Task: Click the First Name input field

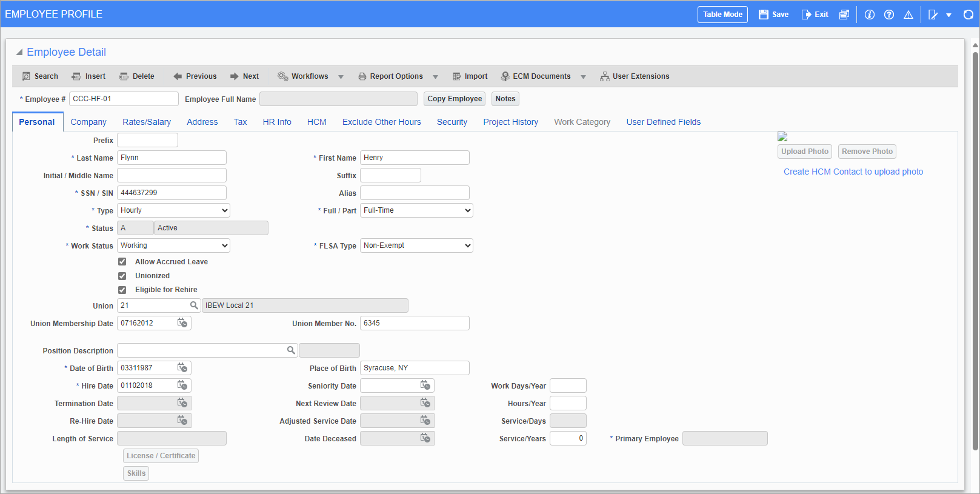Action: point(415,158)
